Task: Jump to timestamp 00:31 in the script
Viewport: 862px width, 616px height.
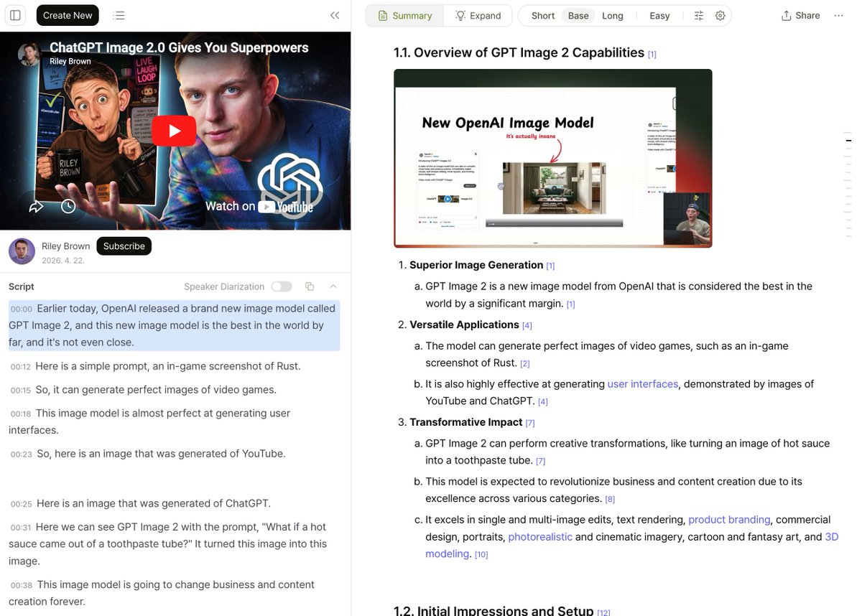Action: (21, 528)
